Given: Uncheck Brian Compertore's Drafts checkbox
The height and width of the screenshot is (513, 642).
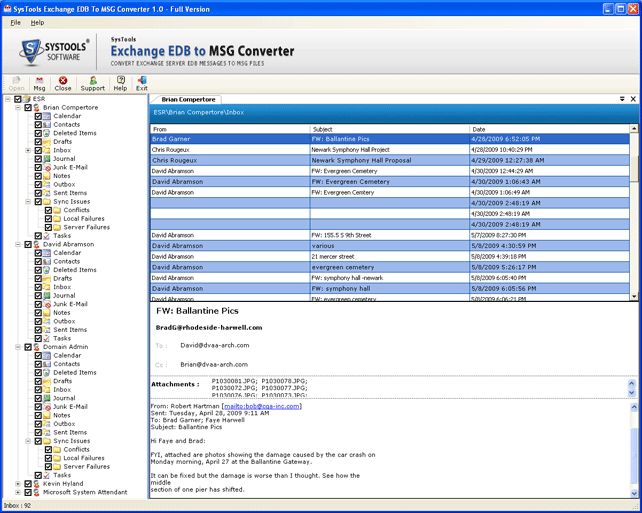Looking at the screenshot, I should [x=38, y=142].
